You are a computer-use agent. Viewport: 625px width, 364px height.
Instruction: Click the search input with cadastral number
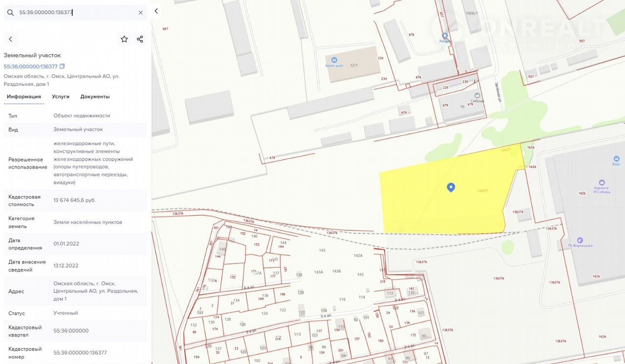tap(73, 13)
